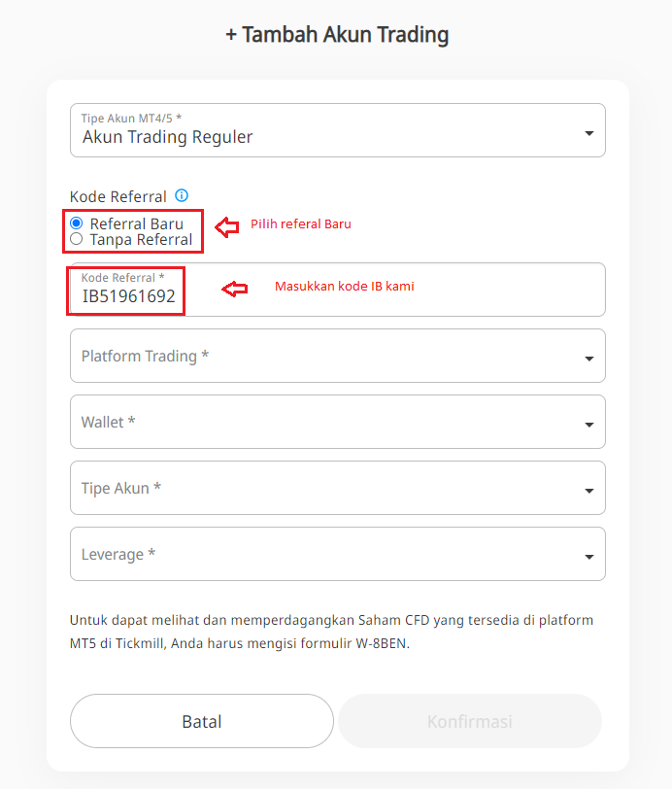
Task: Change the Akun Trading Reguler selection
Action: pos(168,137)
